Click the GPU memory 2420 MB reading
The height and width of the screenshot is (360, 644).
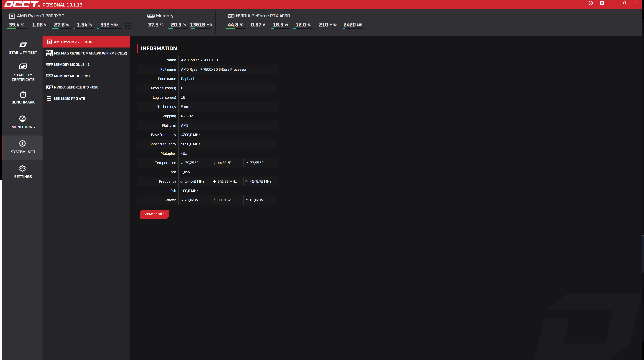click(x=353, y=25)
